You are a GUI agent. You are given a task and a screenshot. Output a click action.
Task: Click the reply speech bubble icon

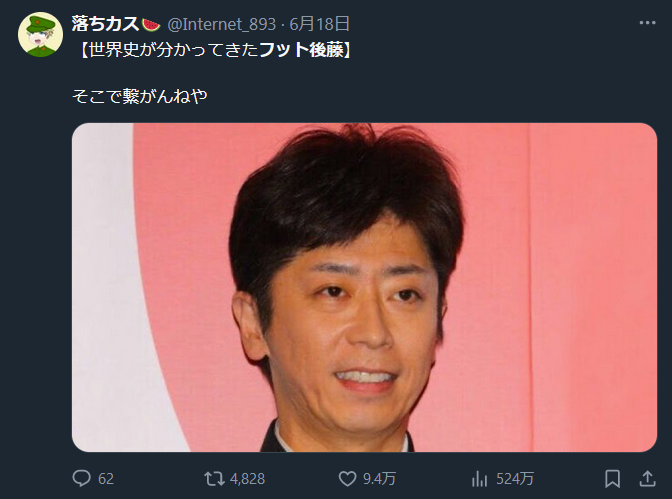coord(81,478)
